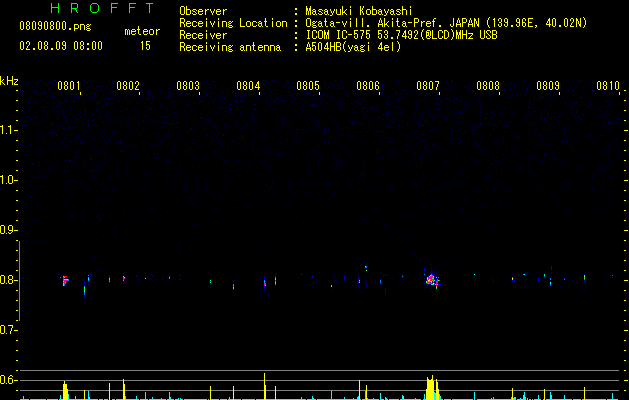This screenshot has width=629, height=400.
Task: Click the receiver text ICOM IC-575
Action: 339,35
